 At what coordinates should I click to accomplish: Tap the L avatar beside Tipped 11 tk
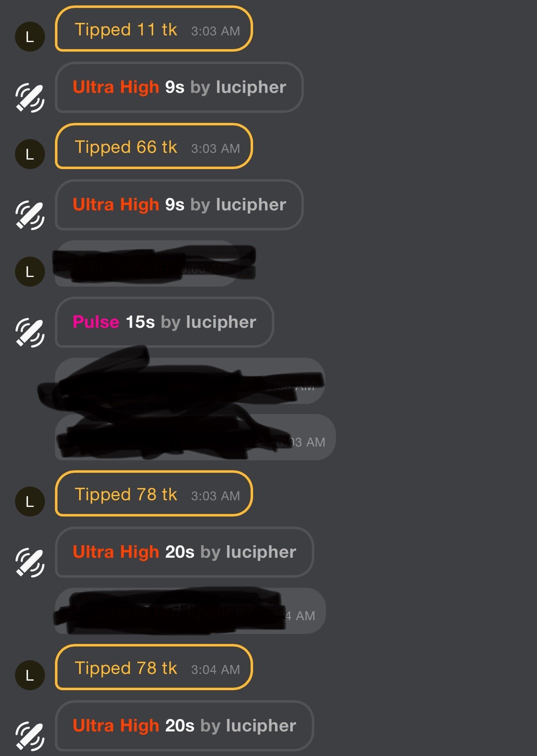pyautogui.click(x=30, y=37)
